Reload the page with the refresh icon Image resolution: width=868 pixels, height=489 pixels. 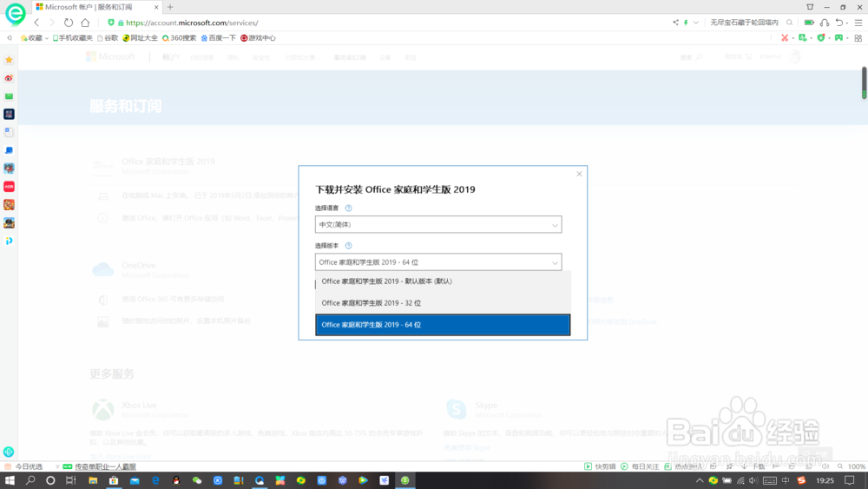coord(68,23)
